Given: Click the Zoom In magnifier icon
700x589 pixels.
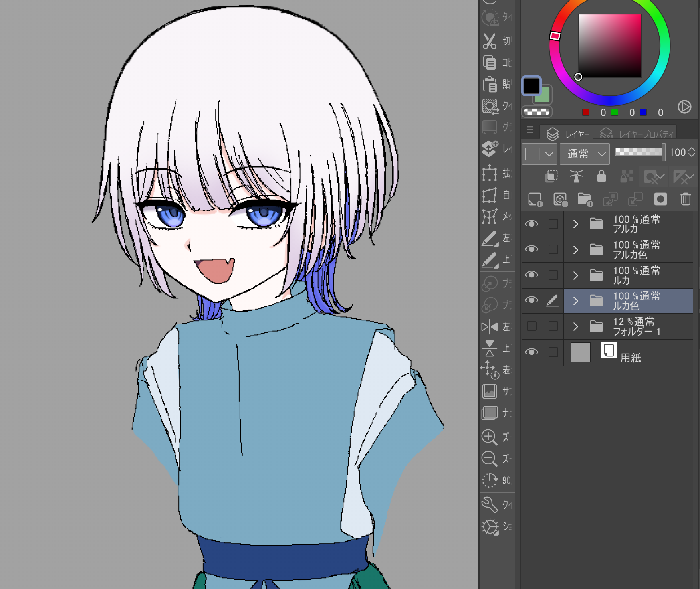Looking at the screenshot, I should 489,437.
